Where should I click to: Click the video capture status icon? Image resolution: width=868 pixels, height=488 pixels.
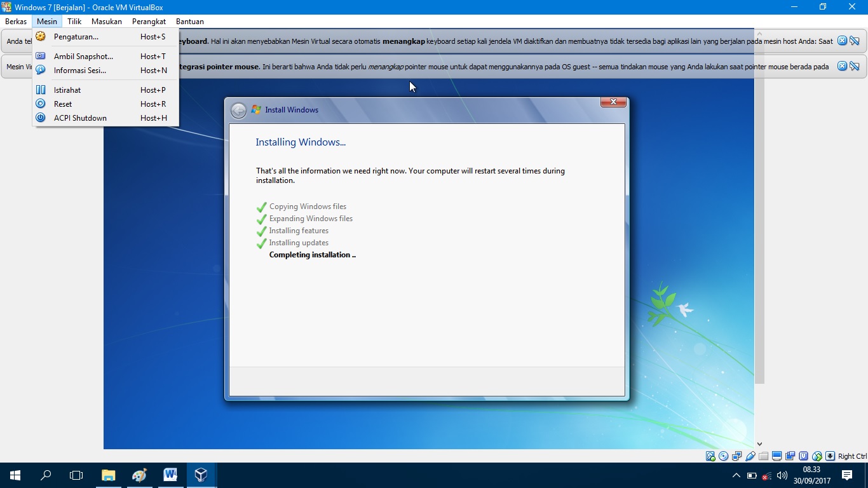pos(790,456)
